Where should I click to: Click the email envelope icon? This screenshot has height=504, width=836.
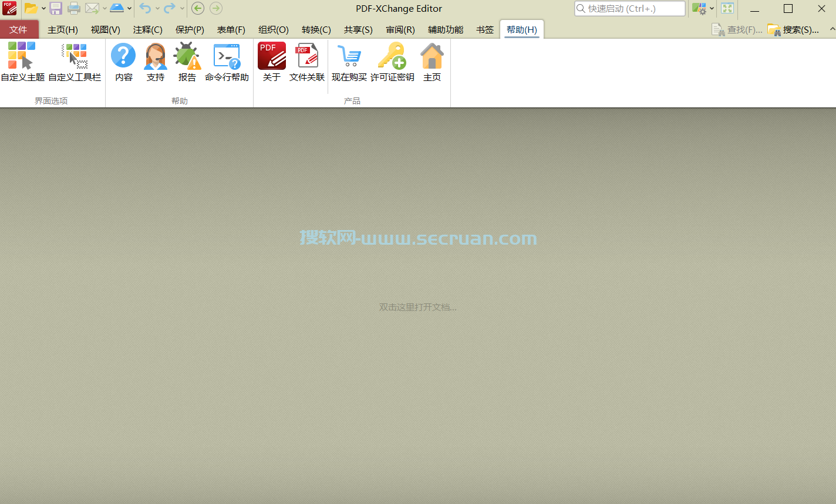tap(92, 8)
